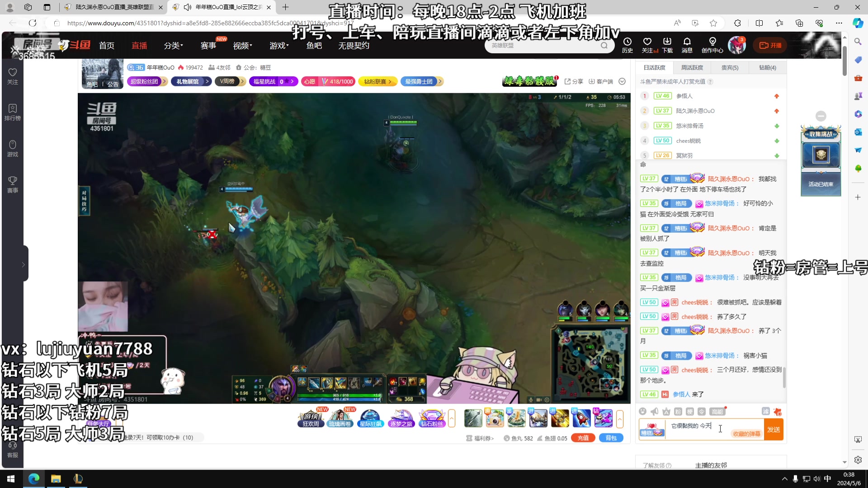Open 关注 followed streamers heart icon
This screenshot has height=488, width=868.
pyautogui.click(x=647, y=45)
